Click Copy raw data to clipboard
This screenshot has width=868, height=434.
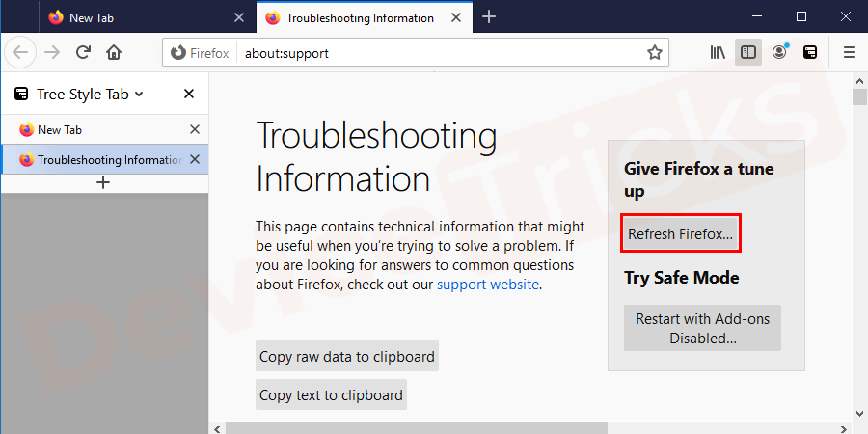[x=347, y=356]
